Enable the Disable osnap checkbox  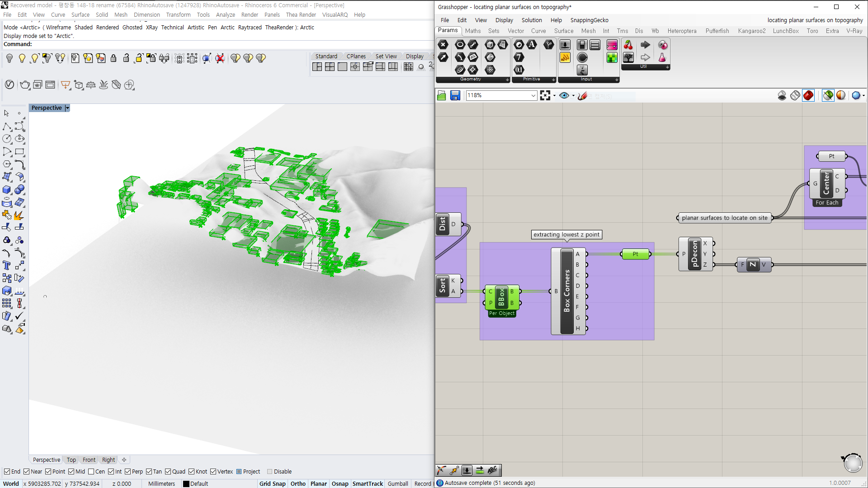(x=270, y=471)
